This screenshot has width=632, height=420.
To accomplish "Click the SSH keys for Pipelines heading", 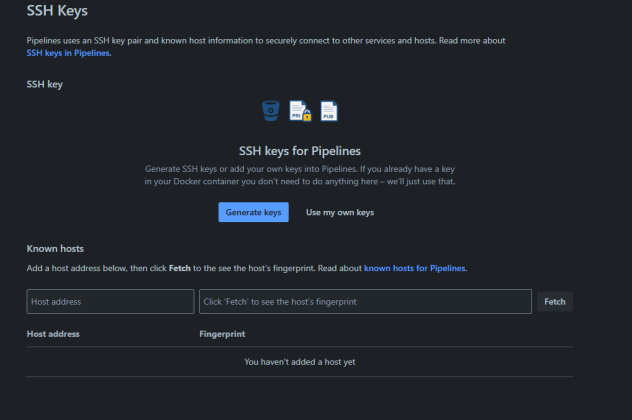I will point(299,151).
